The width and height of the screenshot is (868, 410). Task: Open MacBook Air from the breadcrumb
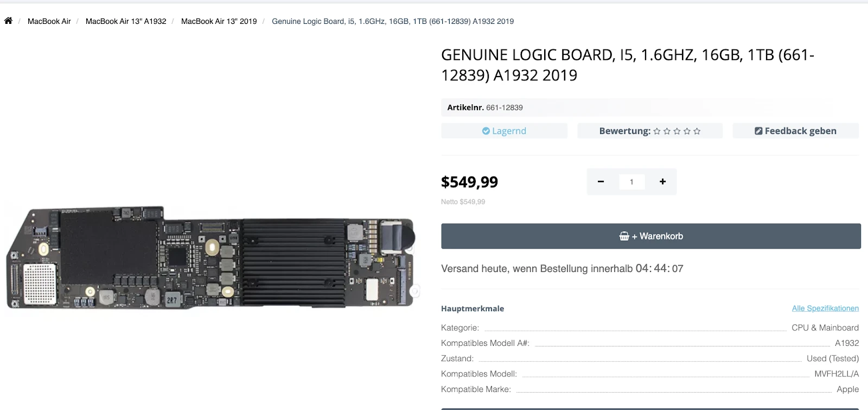pos(49,21)
